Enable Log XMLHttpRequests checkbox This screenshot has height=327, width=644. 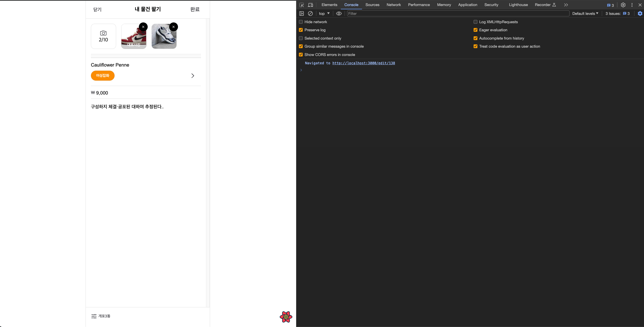click(475, 22)
